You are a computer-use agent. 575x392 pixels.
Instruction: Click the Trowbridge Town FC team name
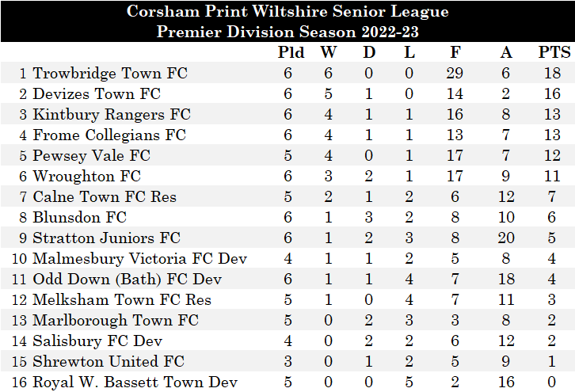110,74
